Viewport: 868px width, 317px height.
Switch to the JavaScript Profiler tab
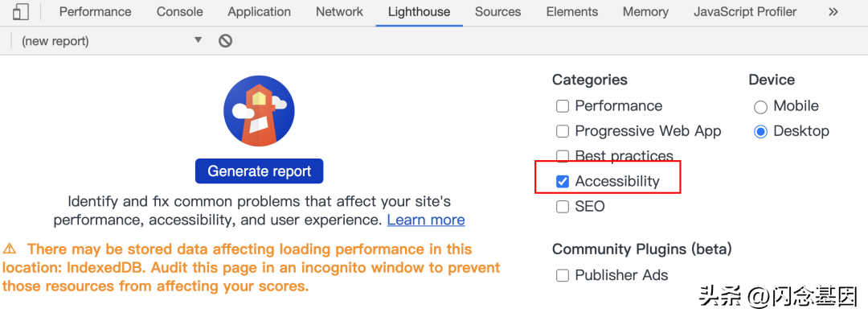tap(745, 11)
